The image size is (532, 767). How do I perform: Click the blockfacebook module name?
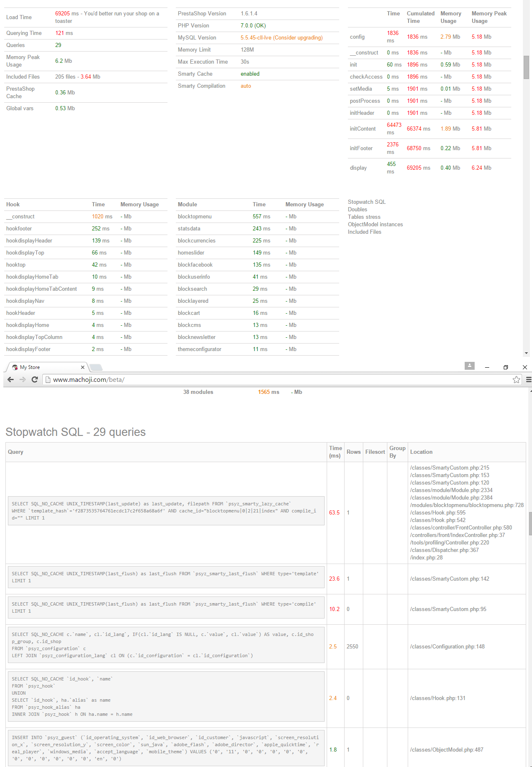pyautogui.click(x=195, y=265)
